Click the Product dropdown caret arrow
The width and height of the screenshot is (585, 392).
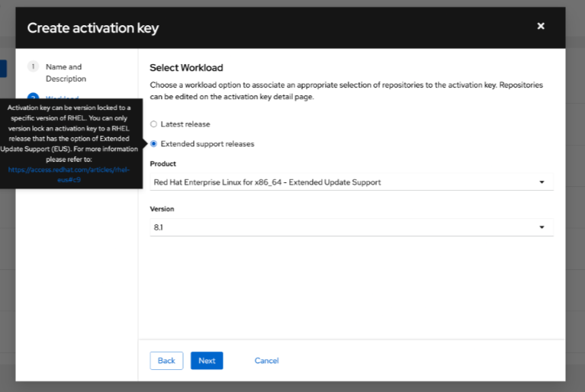(x=542, y=182)
